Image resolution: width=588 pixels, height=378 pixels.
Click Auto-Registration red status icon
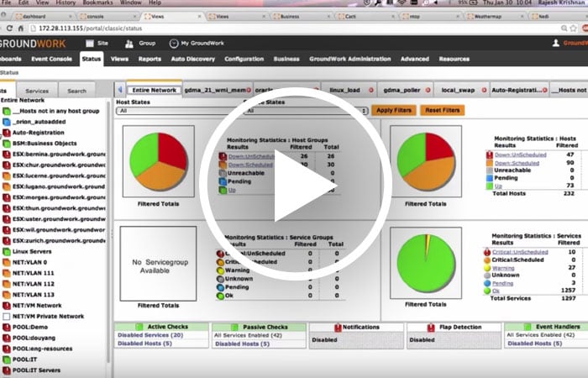click(x=7, y=133)
